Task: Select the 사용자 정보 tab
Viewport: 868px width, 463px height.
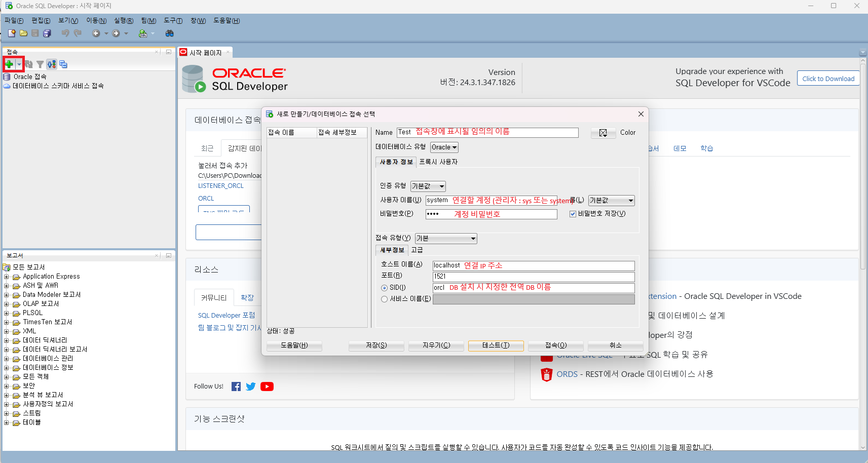Action: click(x=396, y=162)
